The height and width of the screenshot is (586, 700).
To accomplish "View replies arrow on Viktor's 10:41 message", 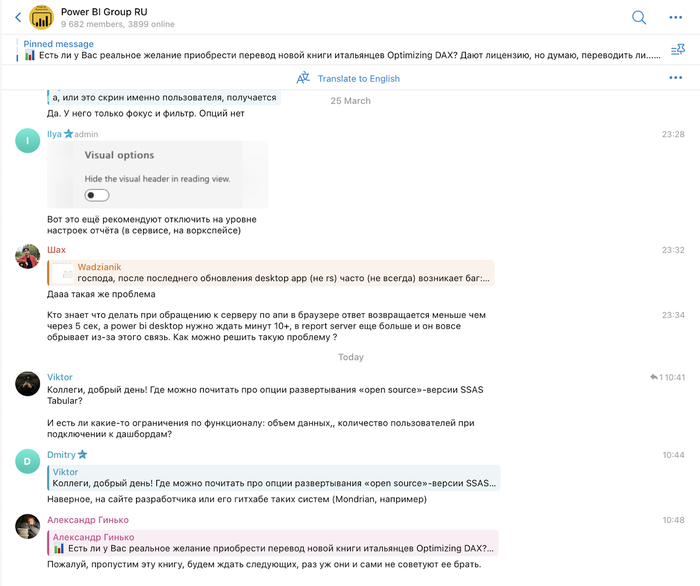I will (653, 377).
